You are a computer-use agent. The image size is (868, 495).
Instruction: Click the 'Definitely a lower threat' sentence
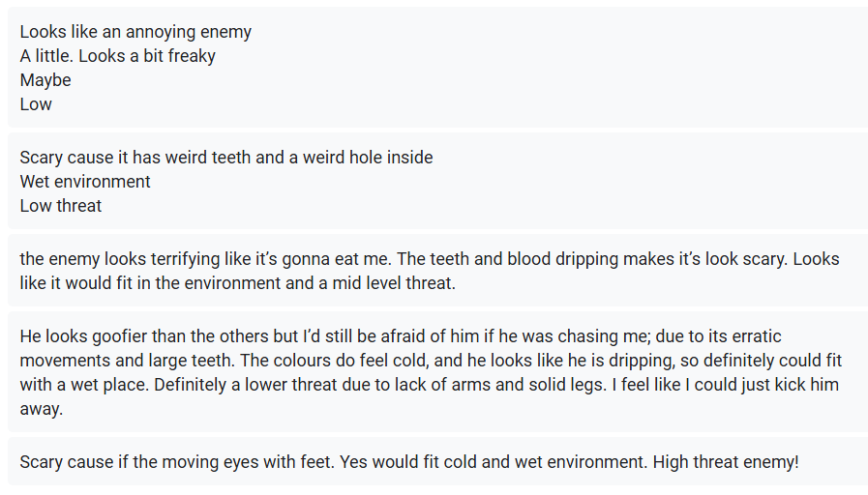tap(381, 385)
